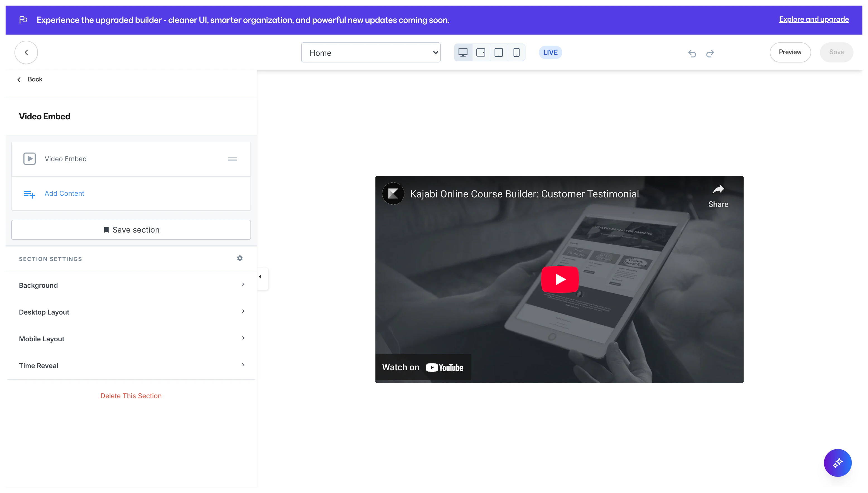Click the undo arrow icon
Screen dimensions: 868x493
tap(692, 53)
